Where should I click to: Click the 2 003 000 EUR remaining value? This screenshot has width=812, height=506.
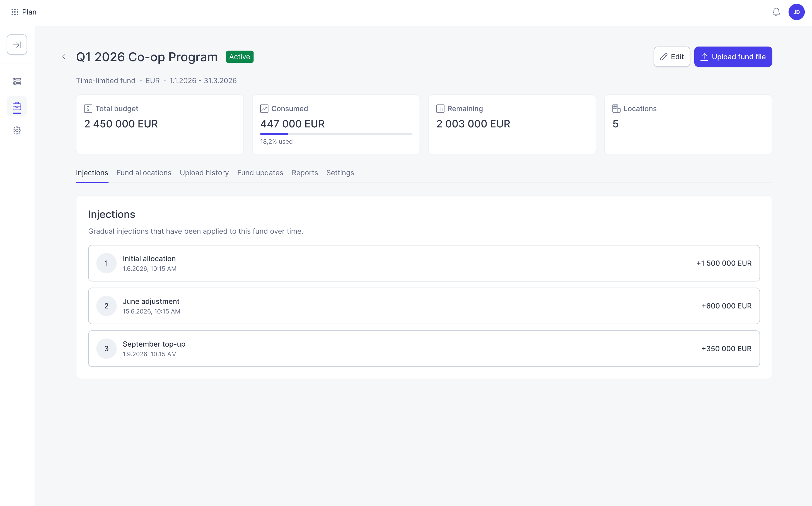[473, 124]
